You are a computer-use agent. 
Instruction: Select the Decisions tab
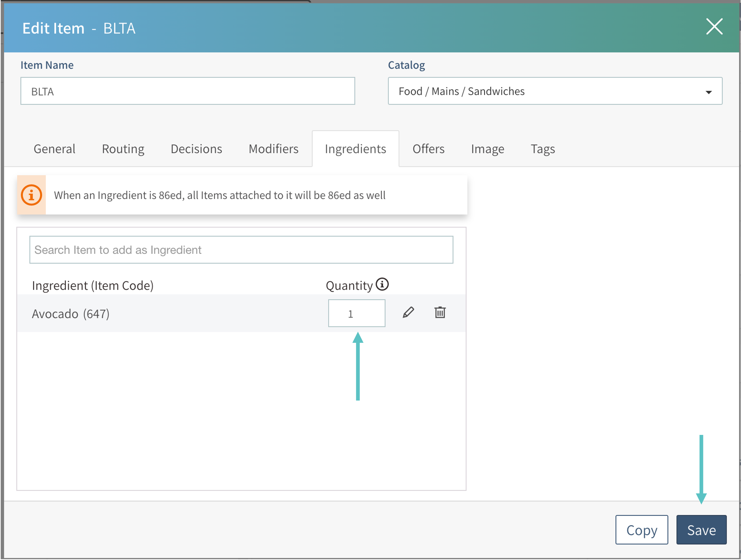point(196,149)
